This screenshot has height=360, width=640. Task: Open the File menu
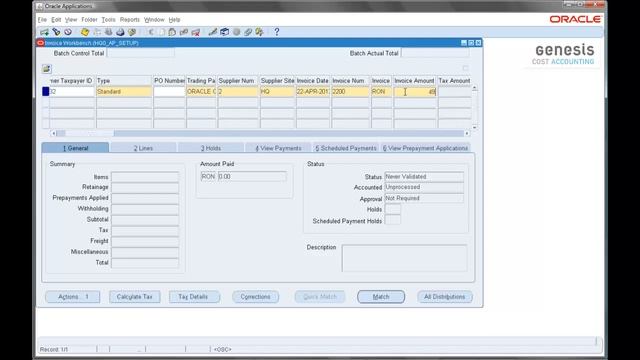[x=42, y=20]
